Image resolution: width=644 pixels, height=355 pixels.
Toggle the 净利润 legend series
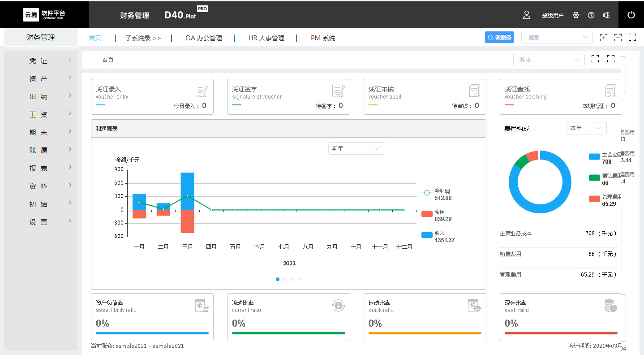[x=427, y=193]
